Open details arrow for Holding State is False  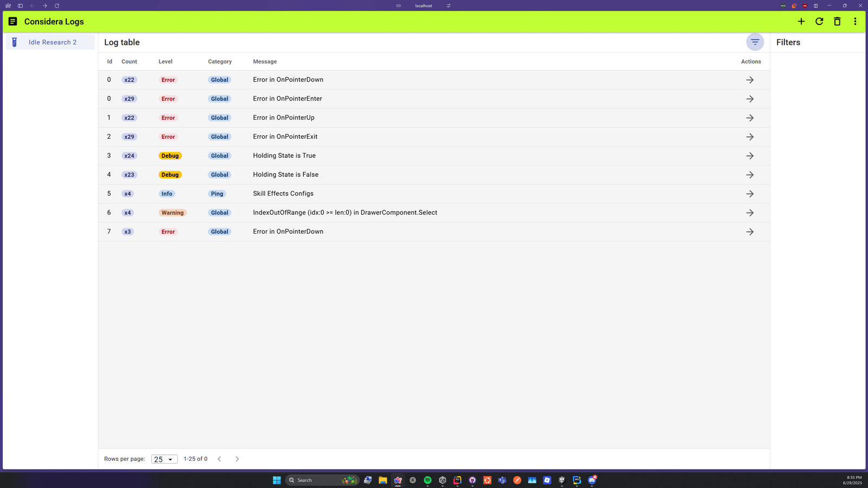[x=750, y=175]
